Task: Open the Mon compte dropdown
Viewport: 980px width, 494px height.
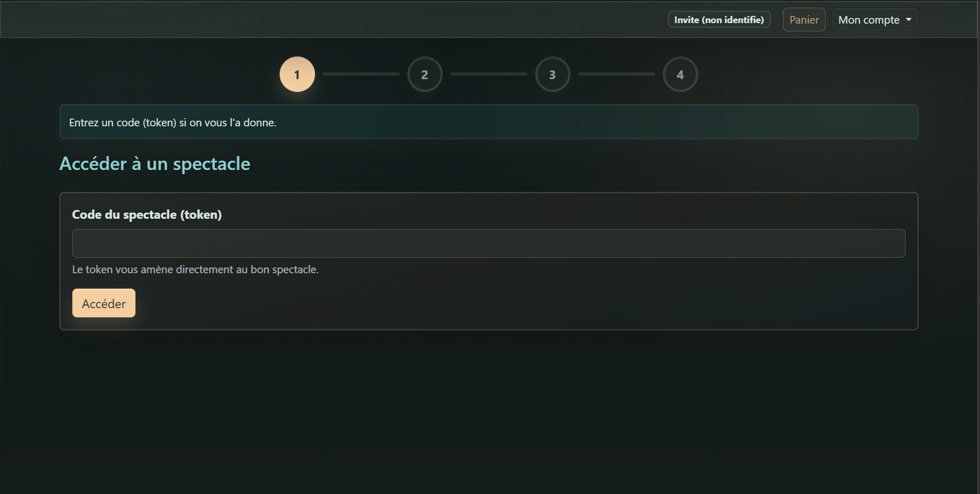Action: click(x=874, y=20)
